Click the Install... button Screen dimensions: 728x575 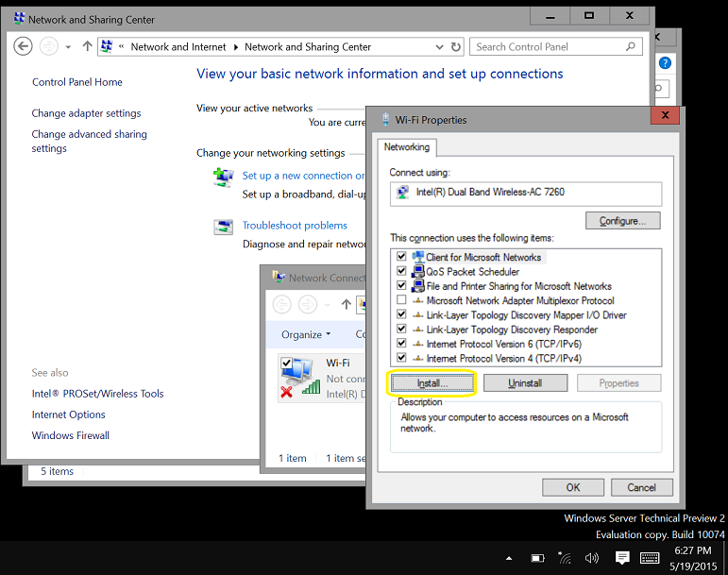[x=432, y=383]
